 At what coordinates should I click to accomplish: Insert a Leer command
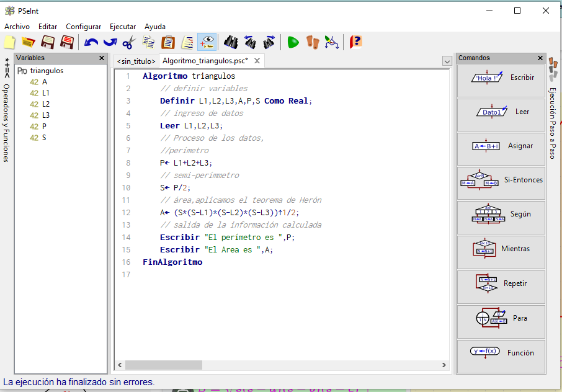(x=501, y=114)
